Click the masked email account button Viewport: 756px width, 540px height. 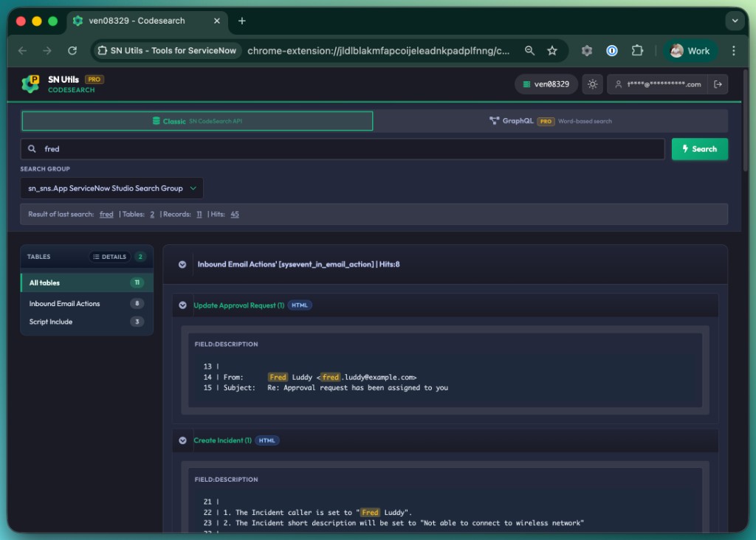[x=658, y=84]
